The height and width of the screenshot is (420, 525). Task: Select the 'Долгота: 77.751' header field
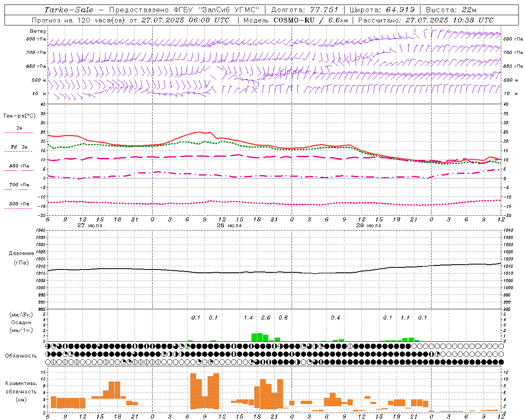pyautogui.click(x=305, y=10)
